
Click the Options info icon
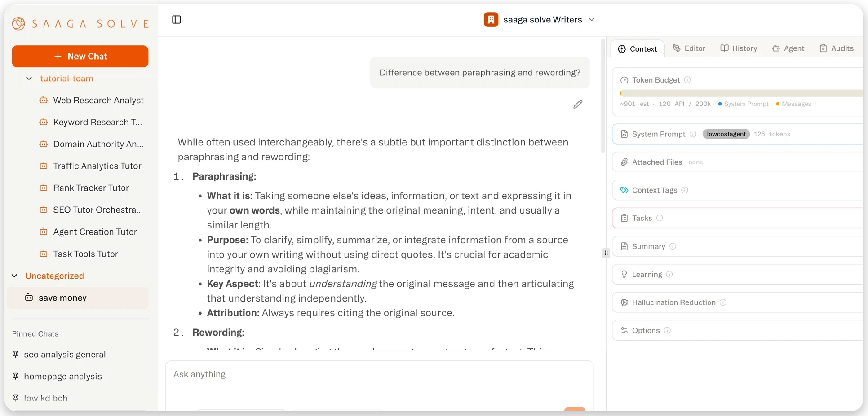(668, 330)
